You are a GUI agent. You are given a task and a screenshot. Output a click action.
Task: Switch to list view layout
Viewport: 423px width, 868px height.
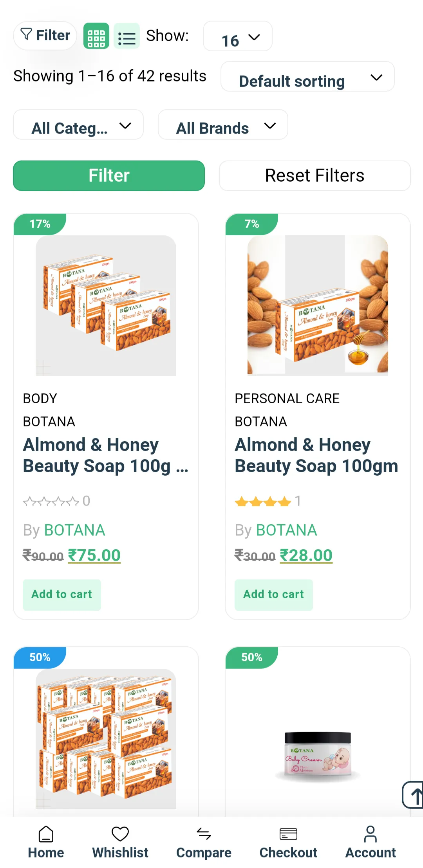[127, 36]
